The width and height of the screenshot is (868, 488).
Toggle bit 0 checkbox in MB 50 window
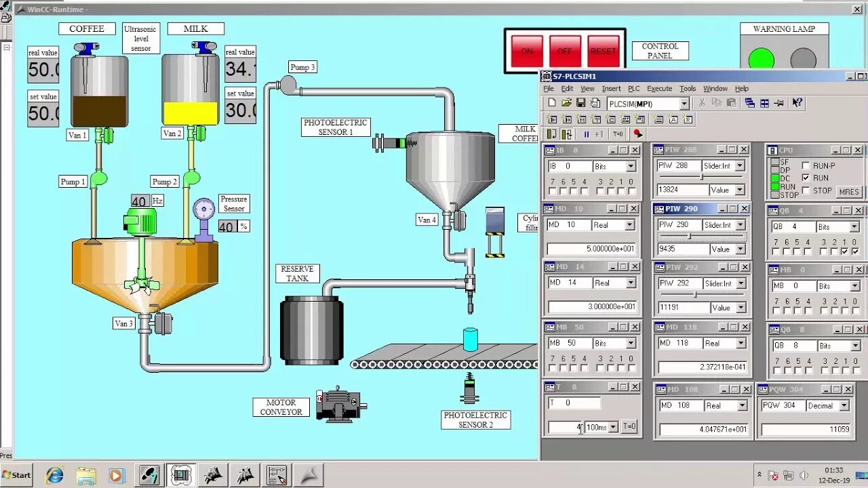631,368
